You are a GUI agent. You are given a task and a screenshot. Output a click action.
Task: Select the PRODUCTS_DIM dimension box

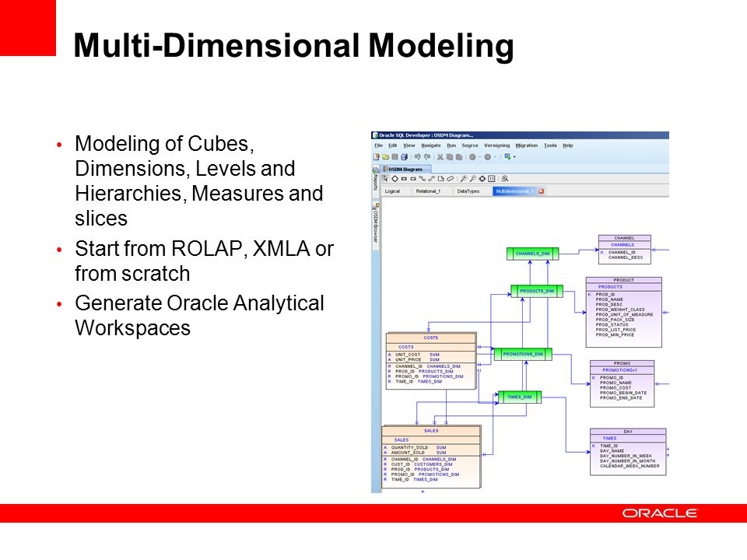click(x=537, y=291)
